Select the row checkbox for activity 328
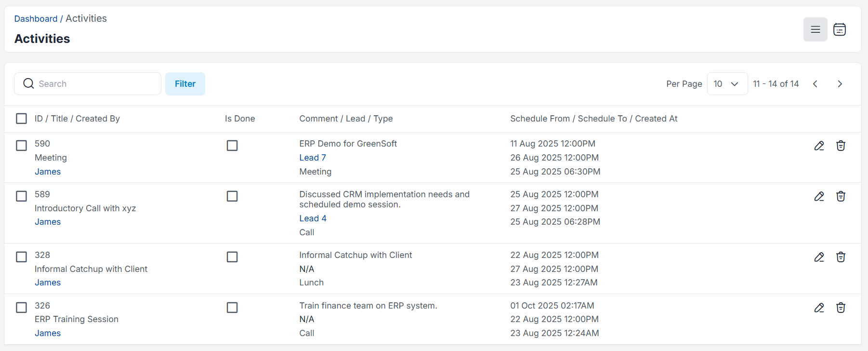Image resolution: width=868 pixels, height=351 pixels. [x=21, y=257]
